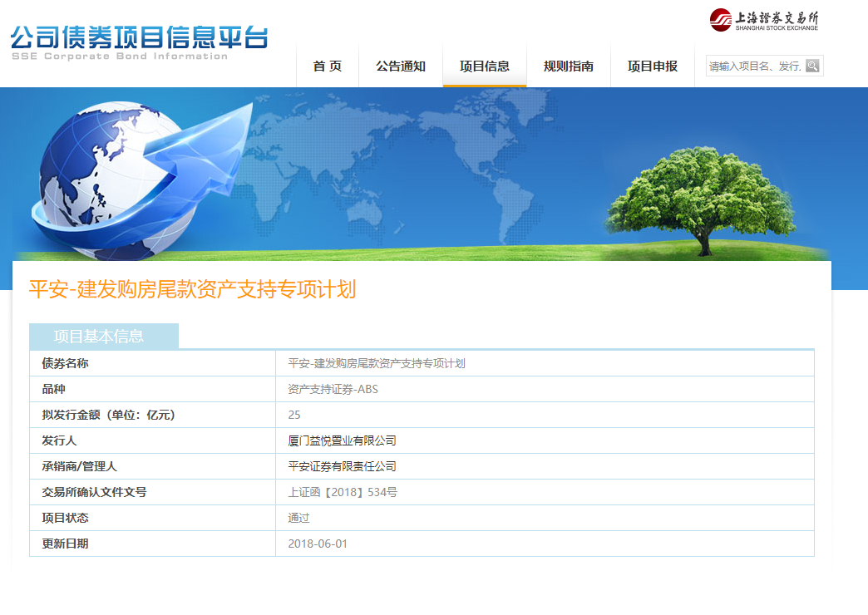The height and width of the screenshot is (615, 868).
Task: Open the 规则指南 navigation item
Action: coord(569,66)
